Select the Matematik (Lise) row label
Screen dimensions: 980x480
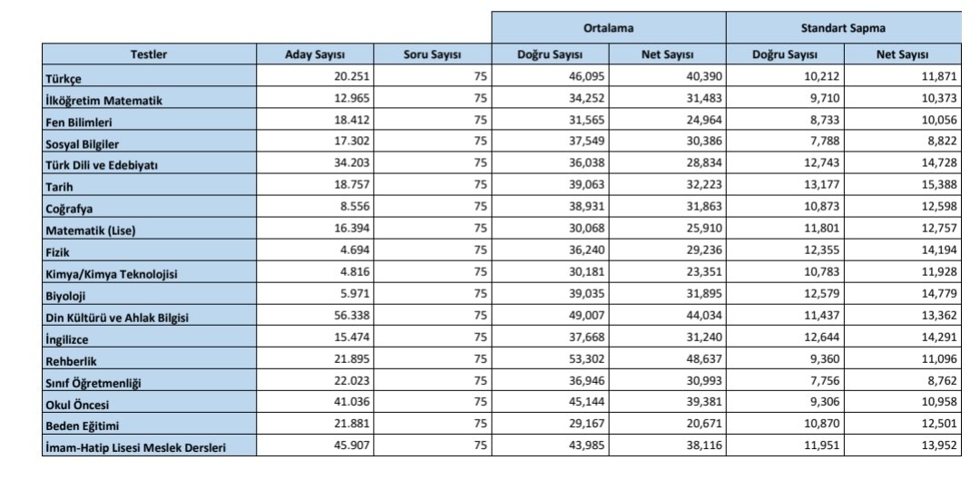point(90,230)
